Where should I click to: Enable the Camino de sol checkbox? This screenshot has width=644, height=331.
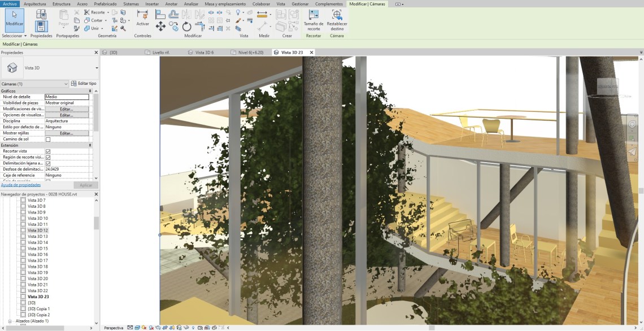(x=48, y=140)
